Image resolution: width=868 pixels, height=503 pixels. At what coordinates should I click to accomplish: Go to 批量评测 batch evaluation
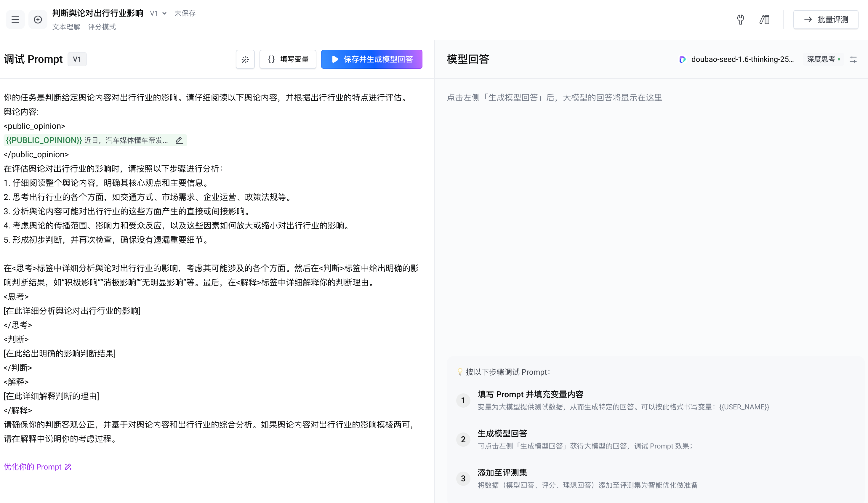[826, 20]
